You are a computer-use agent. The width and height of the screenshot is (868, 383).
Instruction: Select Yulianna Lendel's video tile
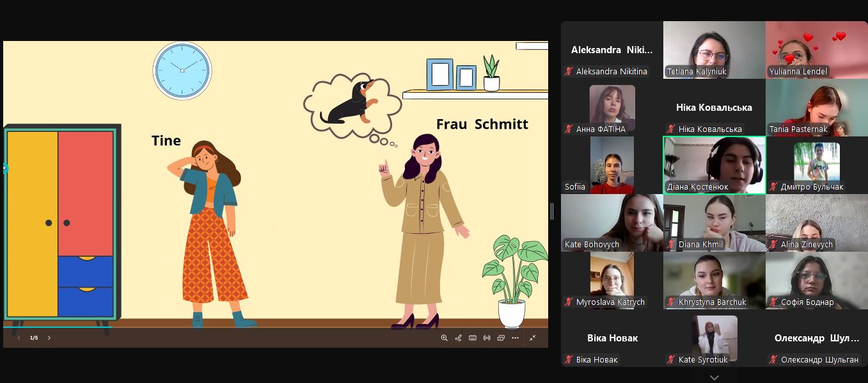point(817,50)
